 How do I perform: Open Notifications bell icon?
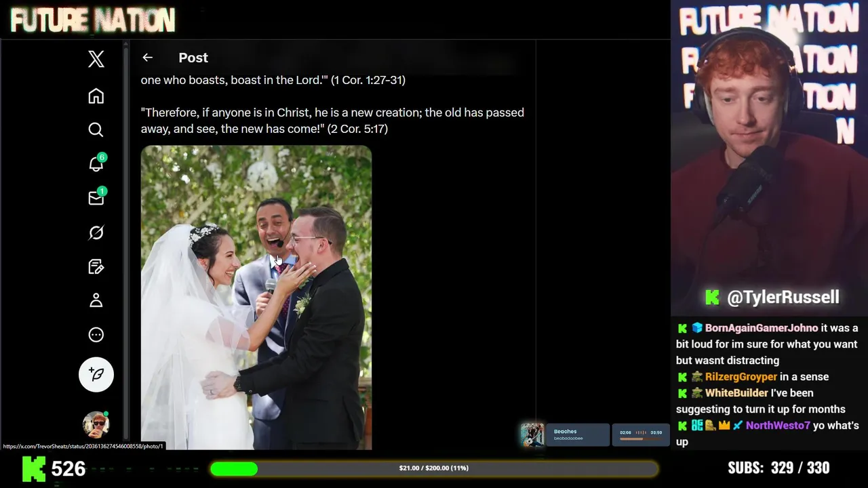pyautogui.click(x=96, y=163)
